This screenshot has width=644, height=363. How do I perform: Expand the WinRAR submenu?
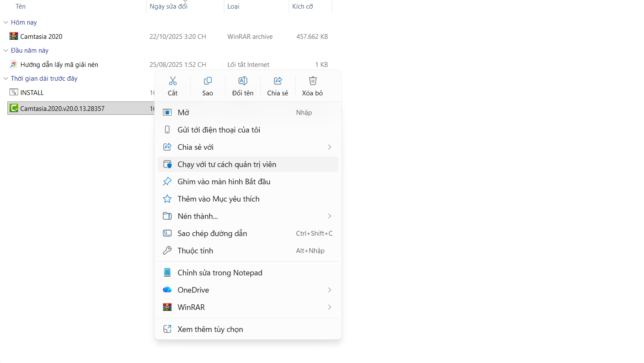(x=329, y=307)
